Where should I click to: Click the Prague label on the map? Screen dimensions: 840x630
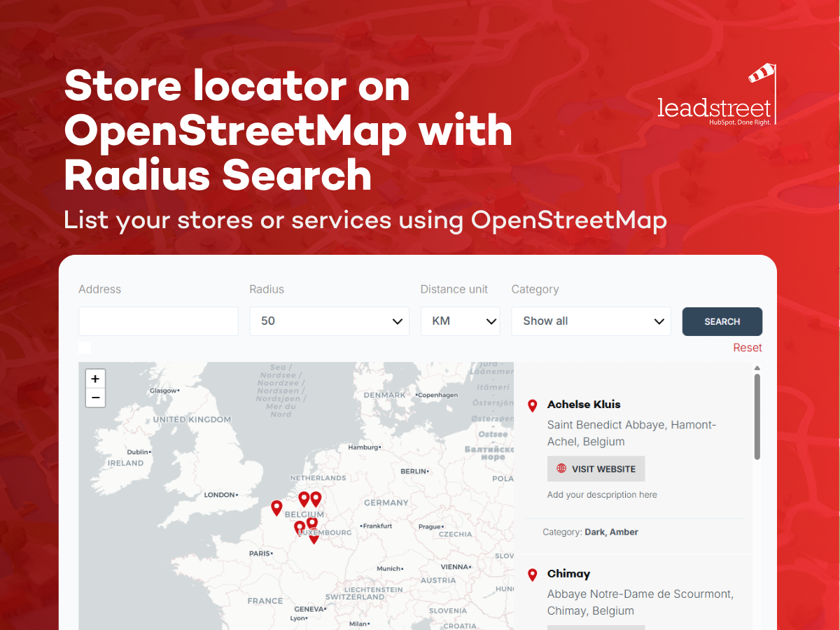pyautogui.click(x=430, y=527)
